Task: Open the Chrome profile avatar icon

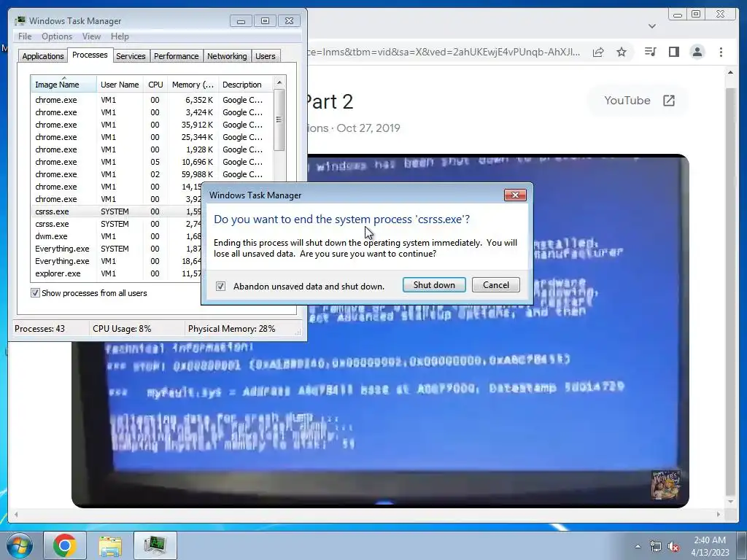Action: [697, 52]
